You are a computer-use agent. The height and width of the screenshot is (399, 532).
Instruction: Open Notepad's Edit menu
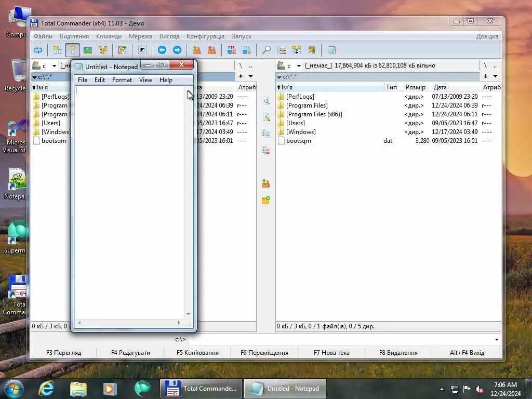(x=99, y=79)
